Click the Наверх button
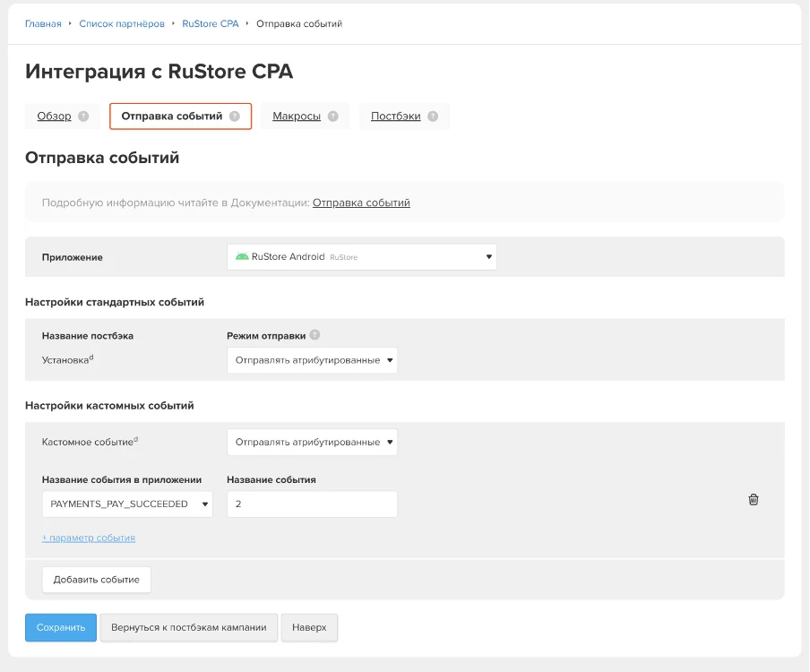Screen dimensions: 810x672 pos(309,627)
